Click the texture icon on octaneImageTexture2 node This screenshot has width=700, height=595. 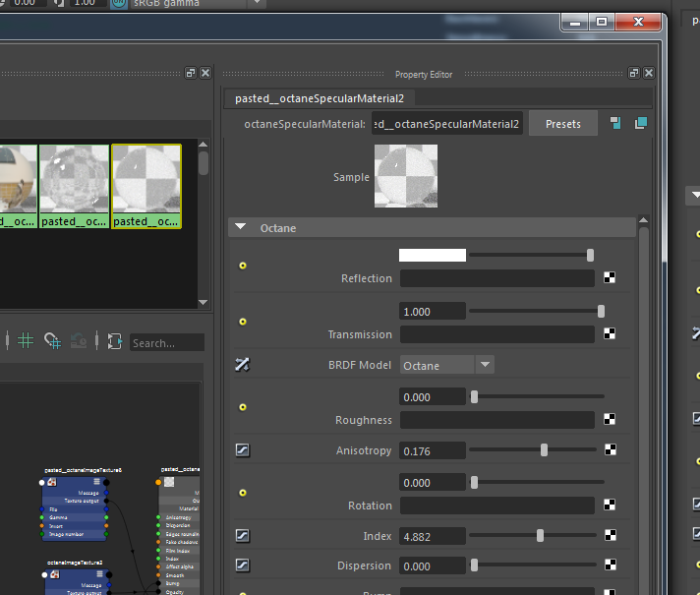tap(55, 574)
